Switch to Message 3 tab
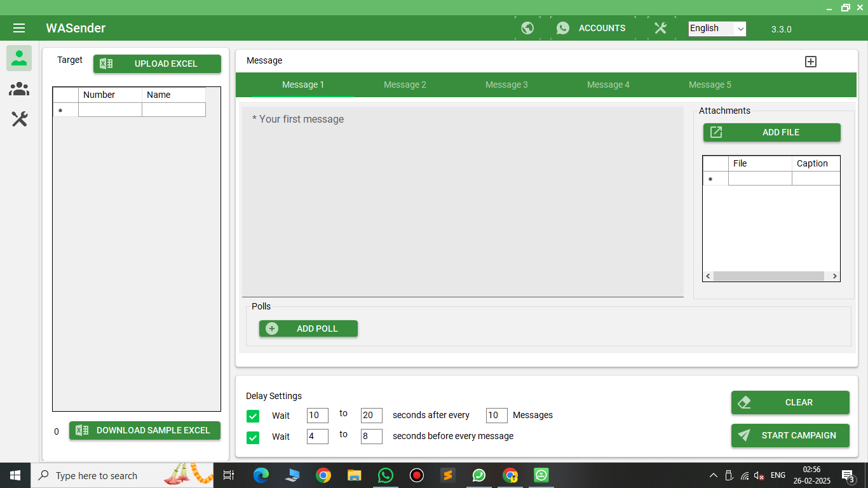Viewport: 868px width, 488px height. coord(506,85)
